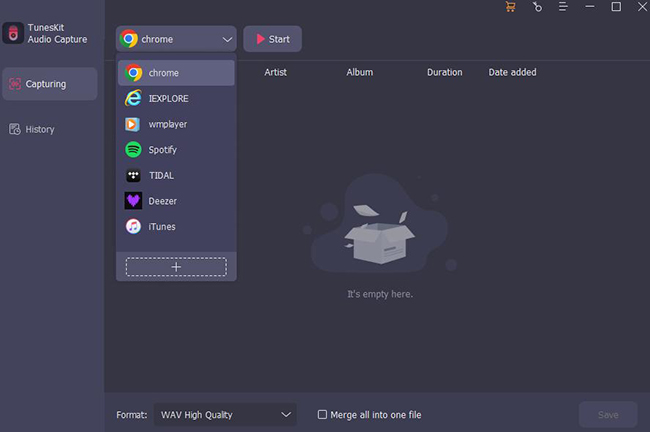650x432 pixels.
Task: Click the Internet Explorer icon
Action: 133,98
